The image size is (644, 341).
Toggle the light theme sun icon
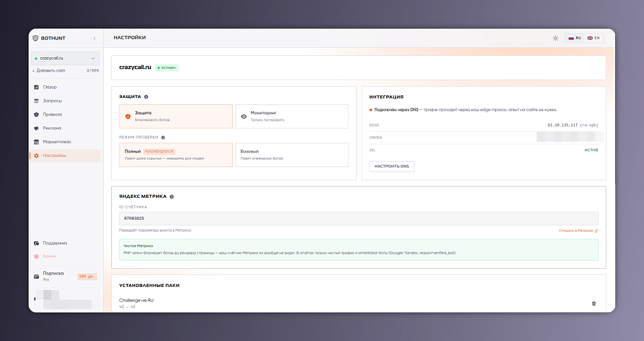[555, 38]
